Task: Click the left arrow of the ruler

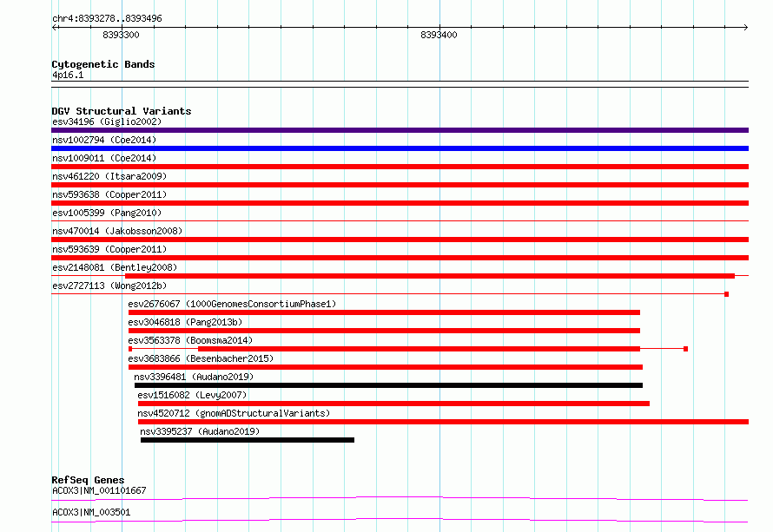Action: [x=54, y=27]
